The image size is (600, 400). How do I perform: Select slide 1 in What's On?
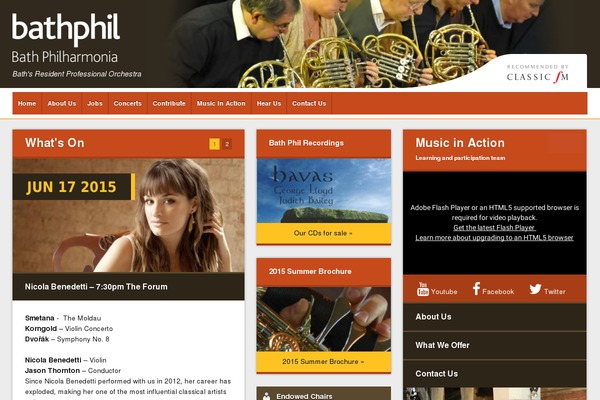pos(214,144)
